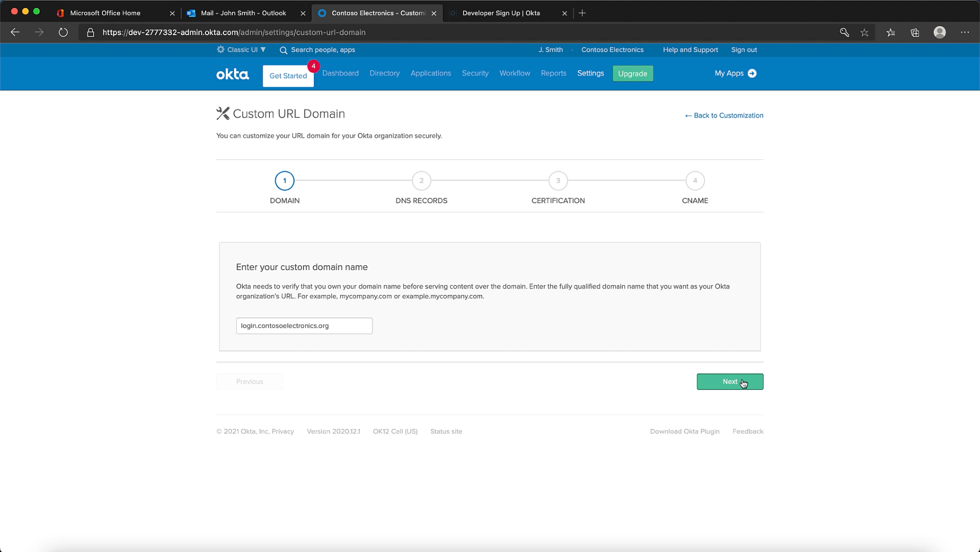Open the Dashboard menu
Screen dimensions: 980x552
(x=340, y=73)
